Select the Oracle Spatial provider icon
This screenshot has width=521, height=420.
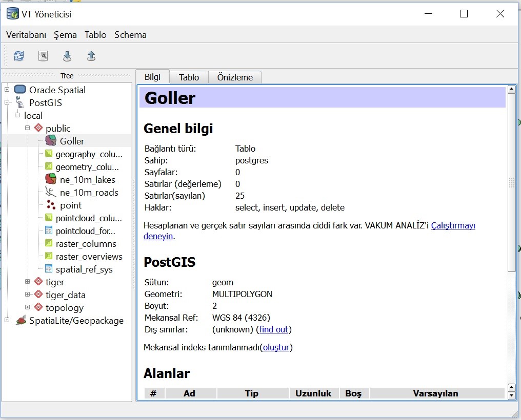[x=21, y=89]
